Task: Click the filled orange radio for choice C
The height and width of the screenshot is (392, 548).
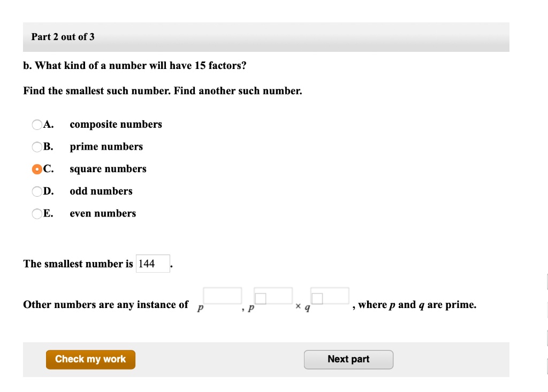Action: (37, 168)
